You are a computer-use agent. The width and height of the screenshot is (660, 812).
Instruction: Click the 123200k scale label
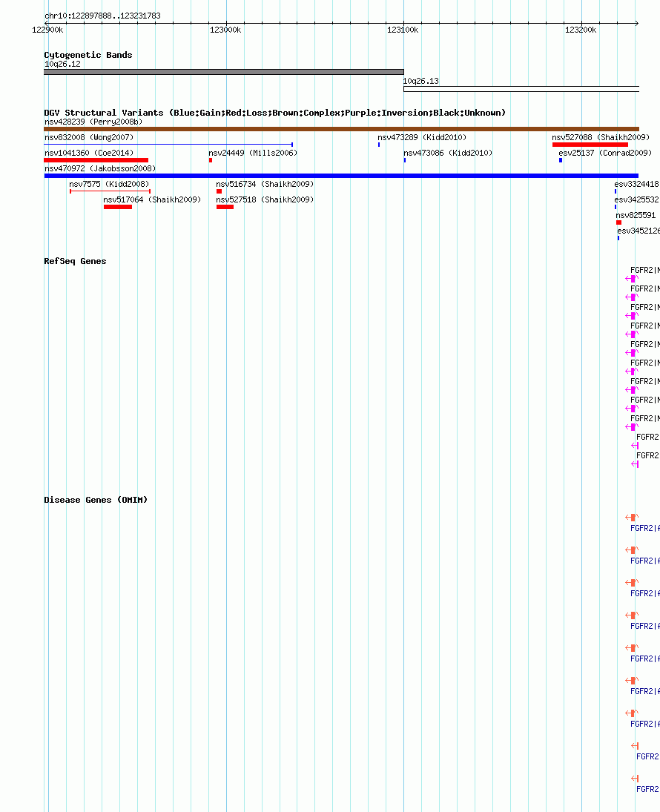(x=581, y=30)
